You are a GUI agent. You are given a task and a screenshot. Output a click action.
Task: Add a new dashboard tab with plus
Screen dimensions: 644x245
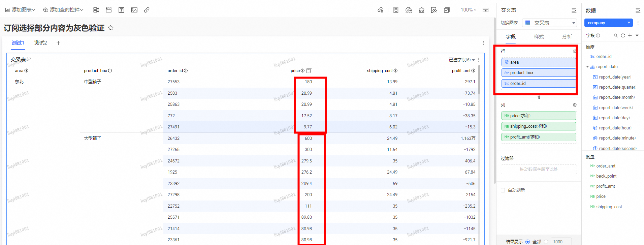58,43
